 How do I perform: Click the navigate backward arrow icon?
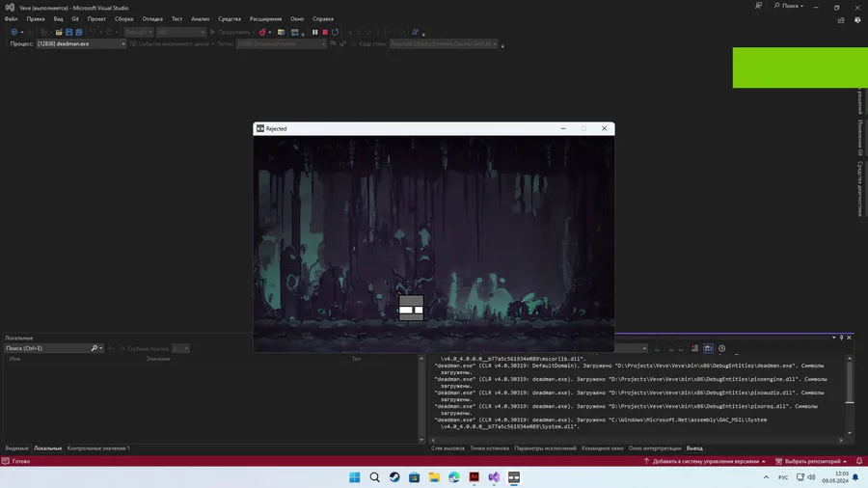pos(14,32)
